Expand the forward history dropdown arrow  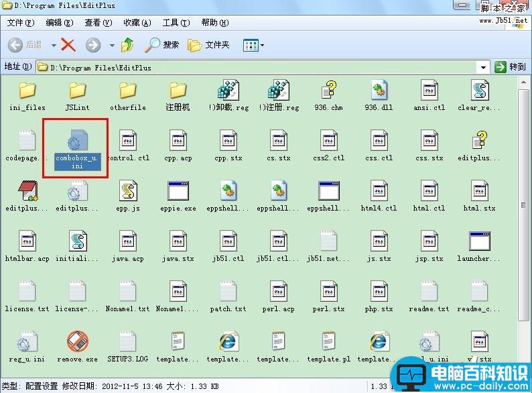[112, 45]
